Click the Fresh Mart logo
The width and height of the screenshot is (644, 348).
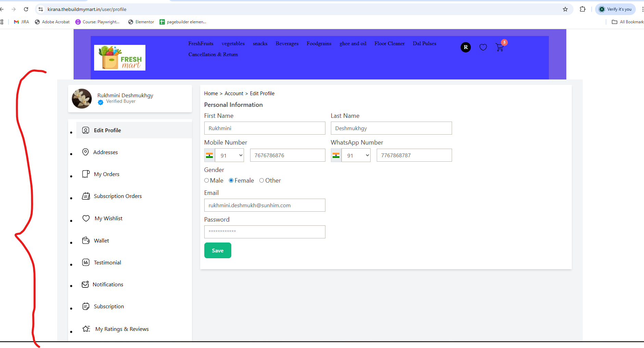pos(120,58)
